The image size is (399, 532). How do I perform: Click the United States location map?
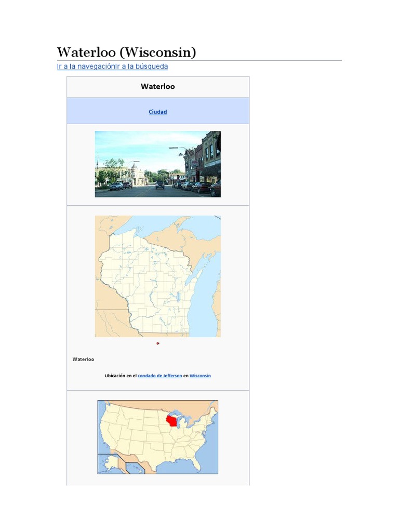click(158, 437)
